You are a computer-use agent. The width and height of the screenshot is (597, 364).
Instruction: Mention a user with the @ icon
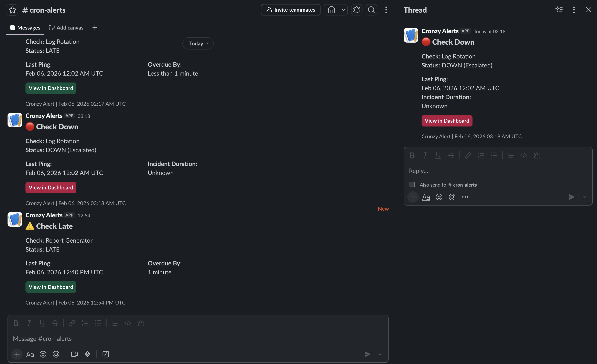(56, 354)
